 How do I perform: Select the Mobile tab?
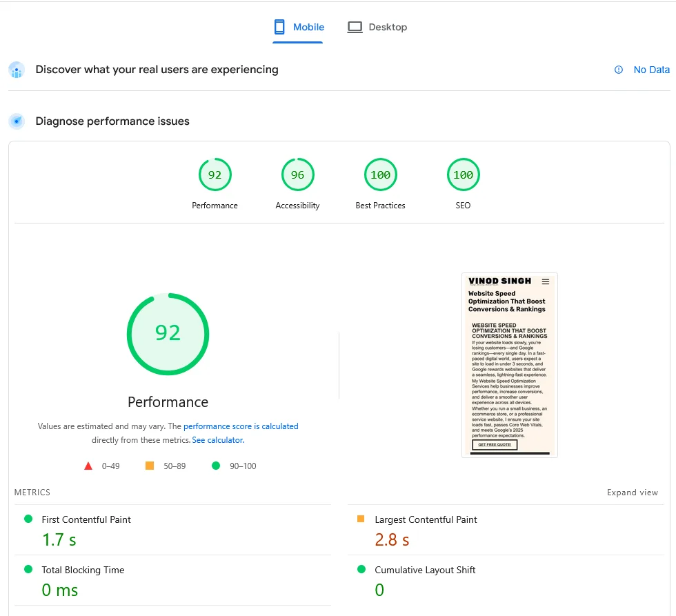click(x=299, y=28)
